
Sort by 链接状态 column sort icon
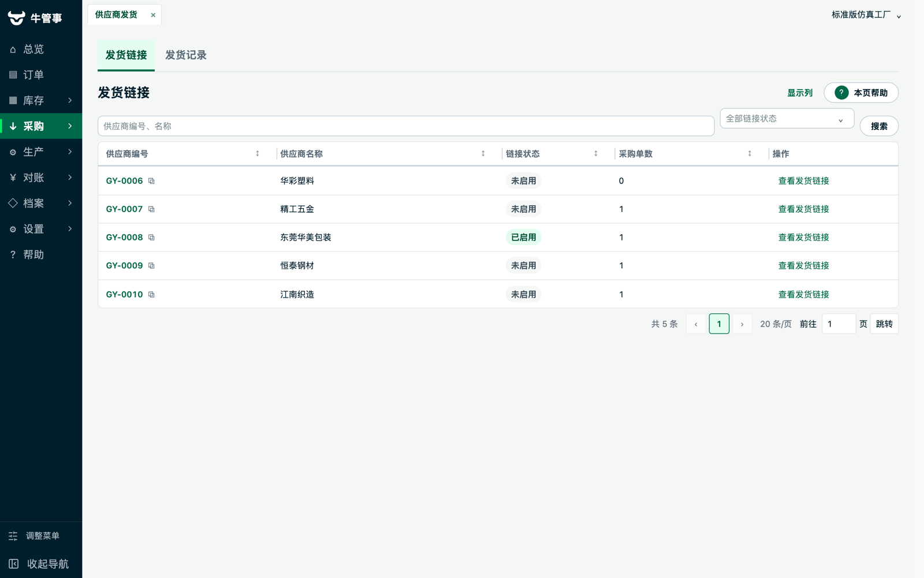coord(595,154)
